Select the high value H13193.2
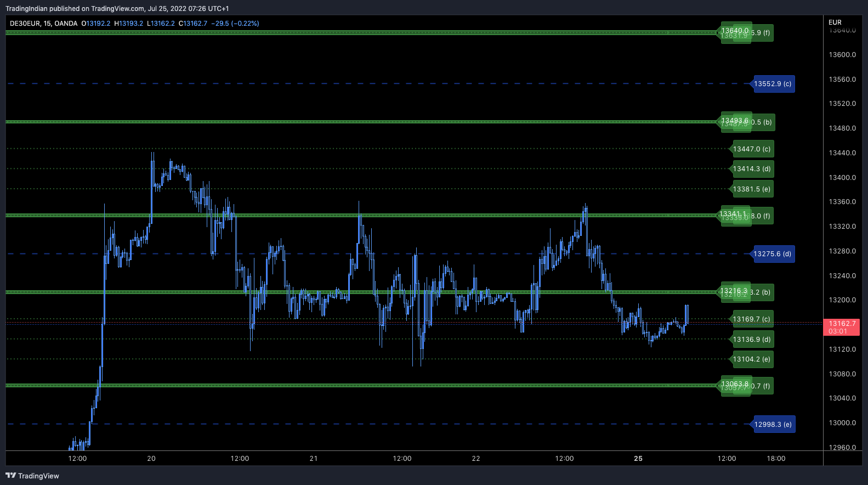 pos(129,24)
